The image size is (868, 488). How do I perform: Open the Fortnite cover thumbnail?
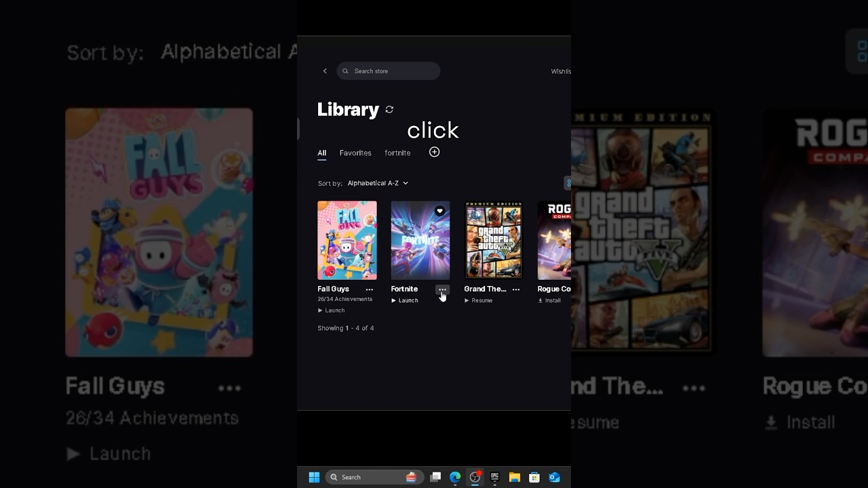point(420,240)
